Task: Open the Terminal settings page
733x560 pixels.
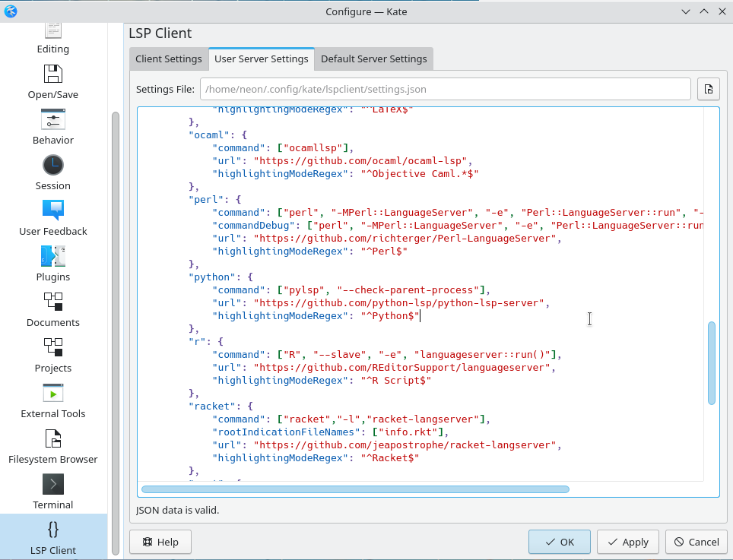Action: click(x=52, y=492)
